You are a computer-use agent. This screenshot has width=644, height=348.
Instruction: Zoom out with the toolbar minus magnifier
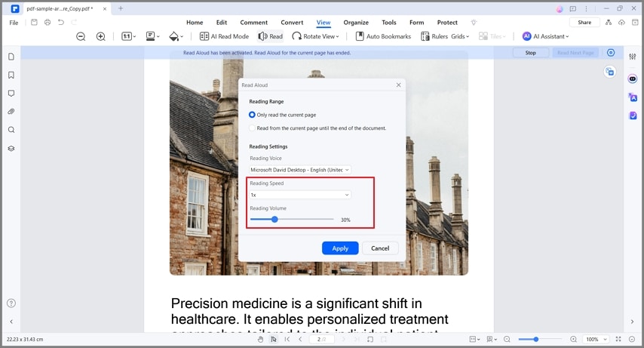click(81, 36)
